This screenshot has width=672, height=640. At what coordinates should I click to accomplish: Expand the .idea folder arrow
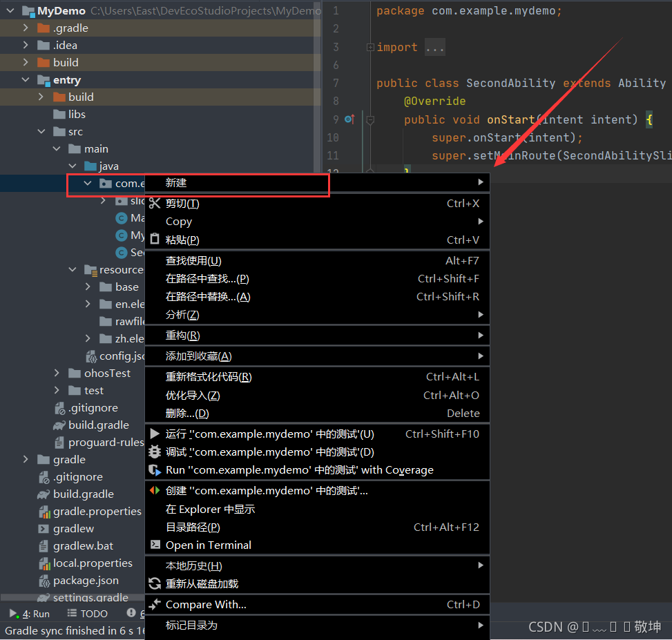[26, 46]
